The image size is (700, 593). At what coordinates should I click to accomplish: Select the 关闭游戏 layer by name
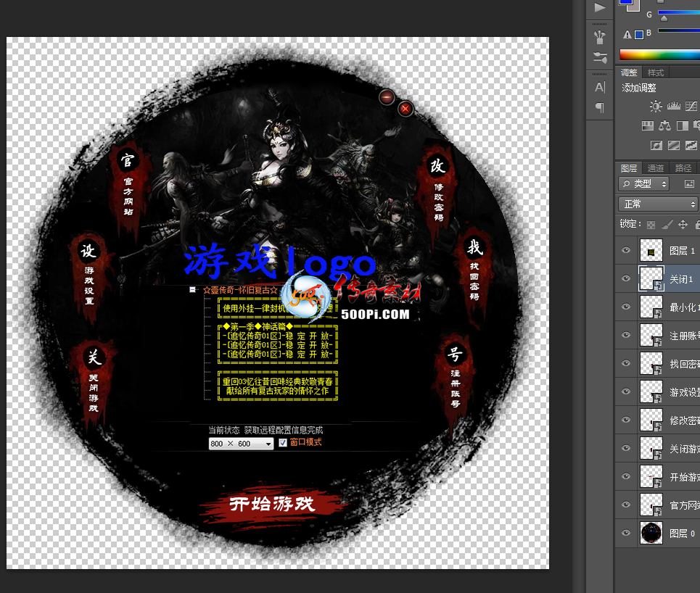tap(684, 449)
